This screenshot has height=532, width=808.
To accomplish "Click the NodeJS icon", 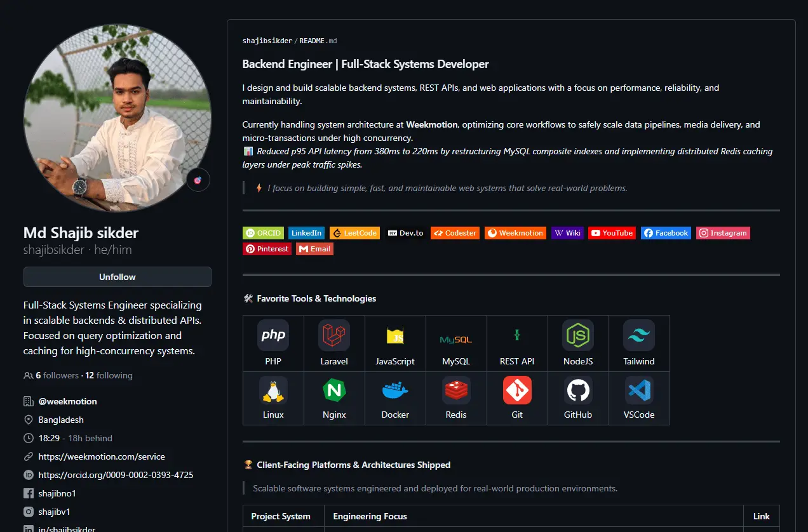I will tap(578, 335).
